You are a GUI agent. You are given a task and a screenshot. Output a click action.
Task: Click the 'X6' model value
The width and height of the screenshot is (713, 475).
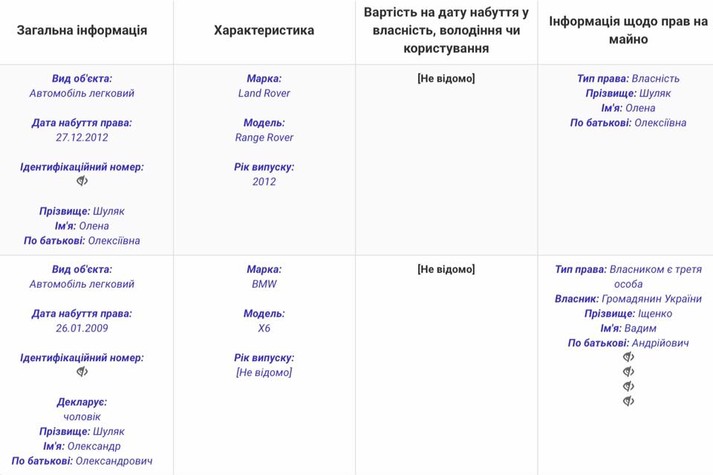(264, 328)
